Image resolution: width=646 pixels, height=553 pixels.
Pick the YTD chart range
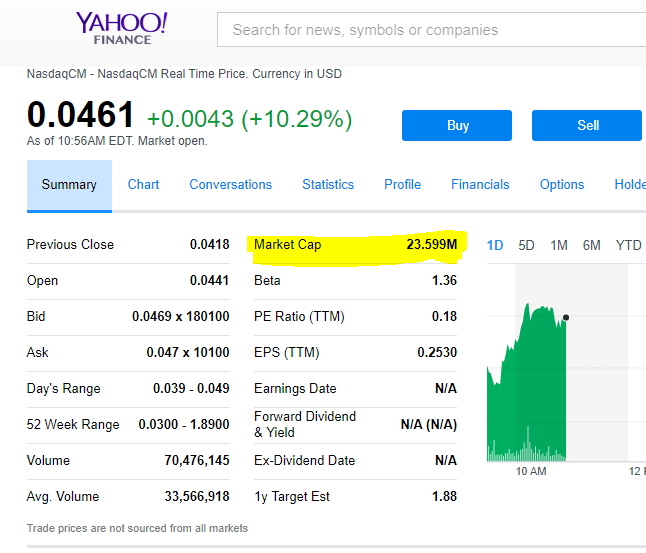[x=628, y=245]
